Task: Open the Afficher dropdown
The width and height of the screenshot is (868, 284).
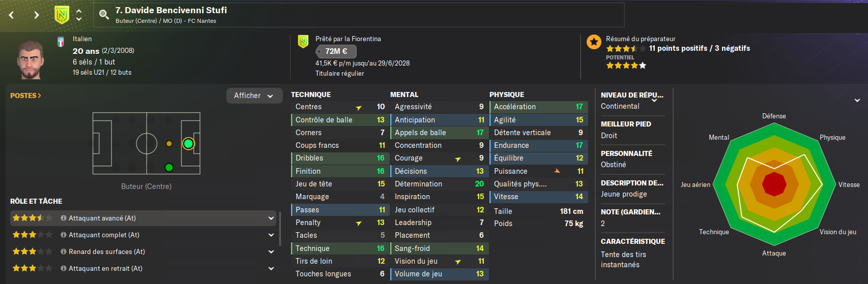Action: (254, 96)
